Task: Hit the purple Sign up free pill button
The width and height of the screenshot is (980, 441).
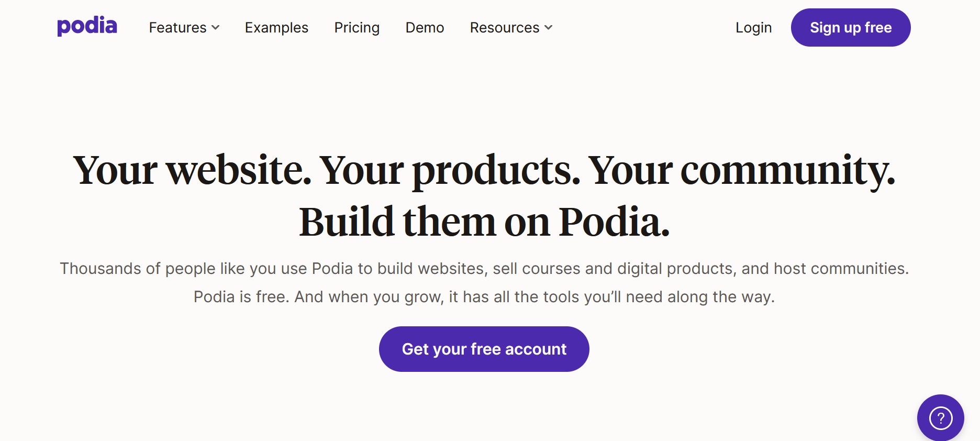Action: point(850,27)
